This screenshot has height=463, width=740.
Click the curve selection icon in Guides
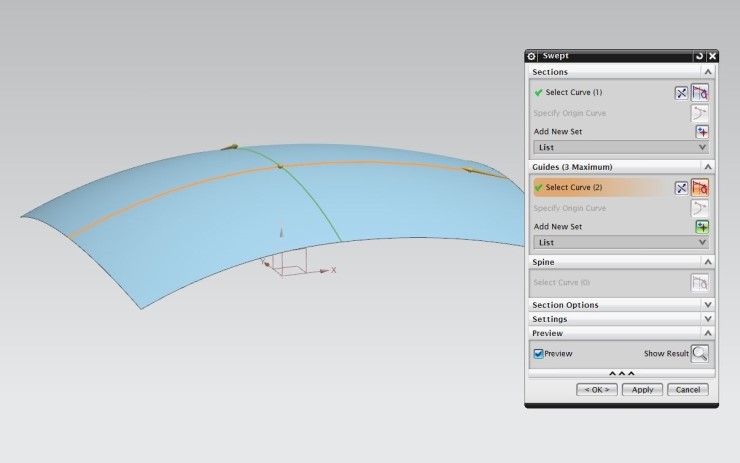click(x=700, y=187)
